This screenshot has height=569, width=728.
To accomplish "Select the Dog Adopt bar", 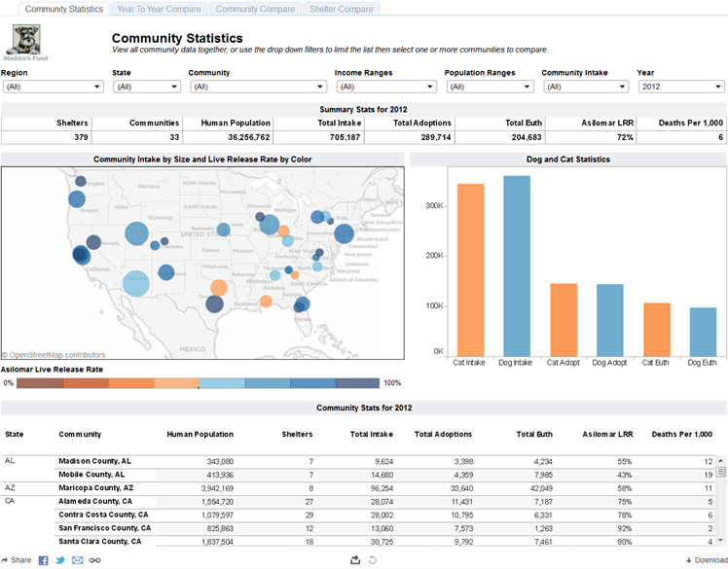I will point(609,320).
